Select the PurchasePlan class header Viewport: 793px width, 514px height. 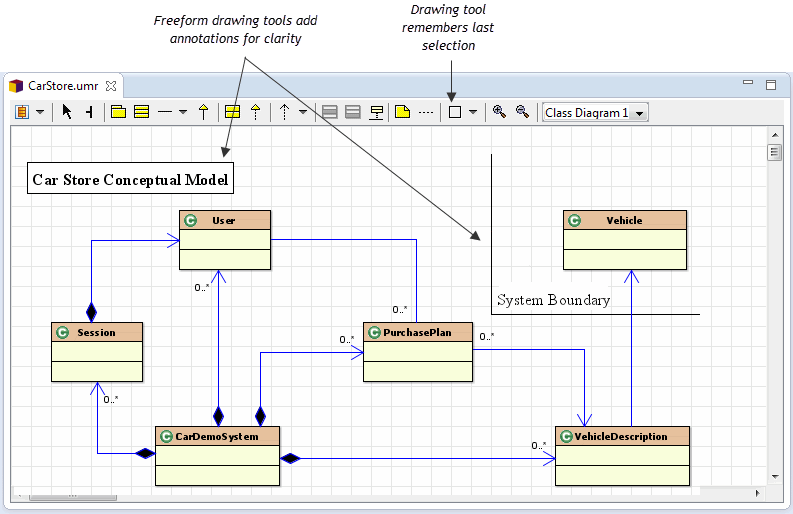(x=417, y=333)
